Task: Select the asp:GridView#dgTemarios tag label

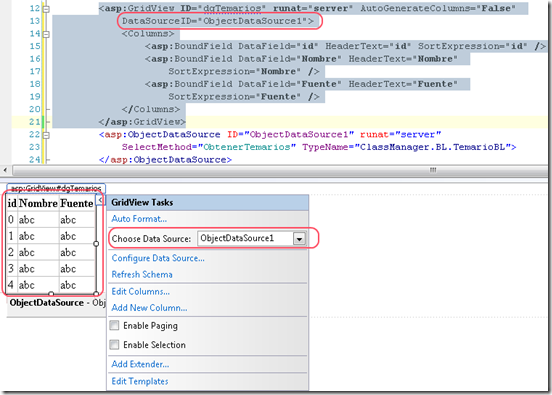Action: tap(56, 188)
